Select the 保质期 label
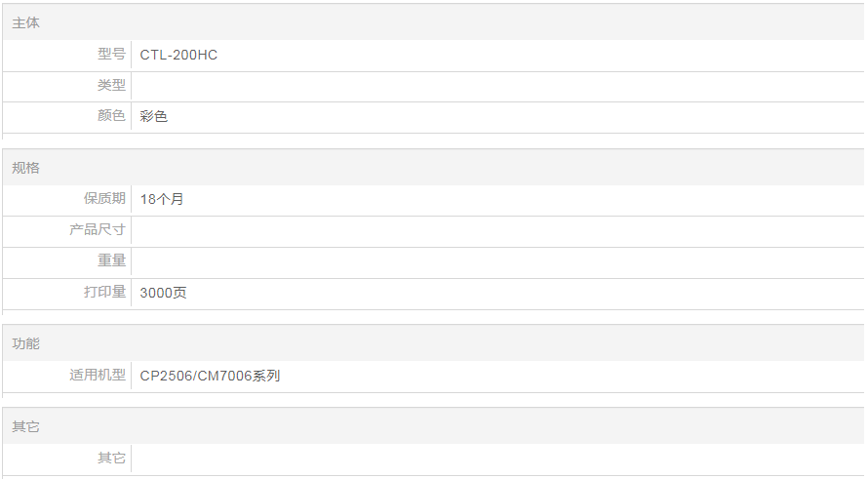The width and height of the screenshot is (868, 479). click(x=104, y=198)
